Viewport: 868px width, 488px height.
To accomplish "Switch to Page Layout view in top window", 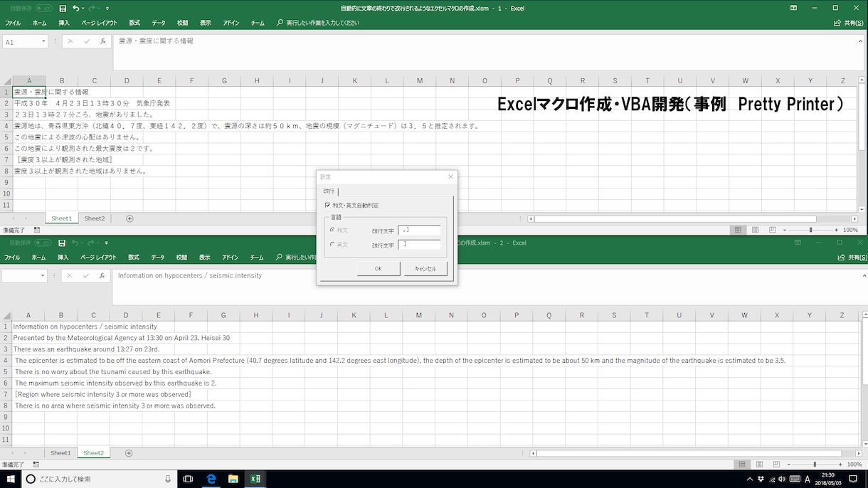I will coord(755,230).
